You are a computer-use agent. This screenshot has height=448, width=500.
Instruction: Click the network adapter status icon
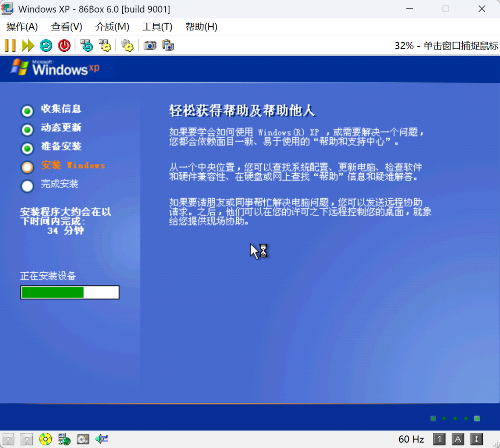(x=64, y=439)
